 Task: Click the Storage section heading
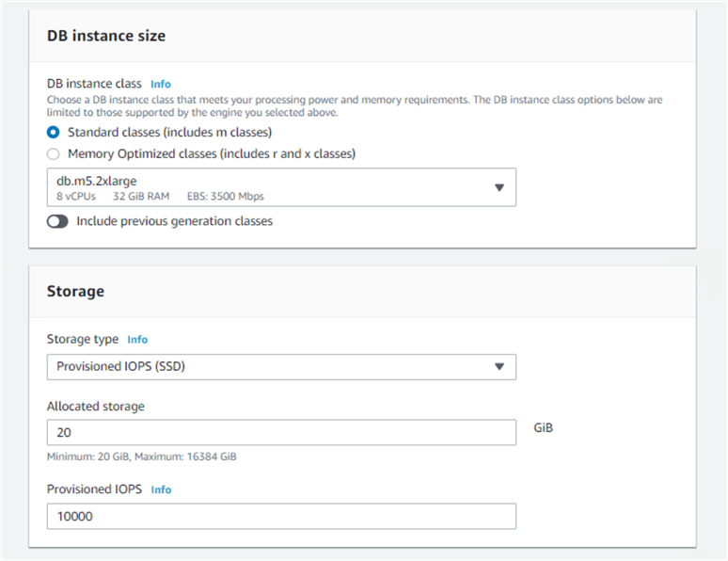tap(75, 292)
